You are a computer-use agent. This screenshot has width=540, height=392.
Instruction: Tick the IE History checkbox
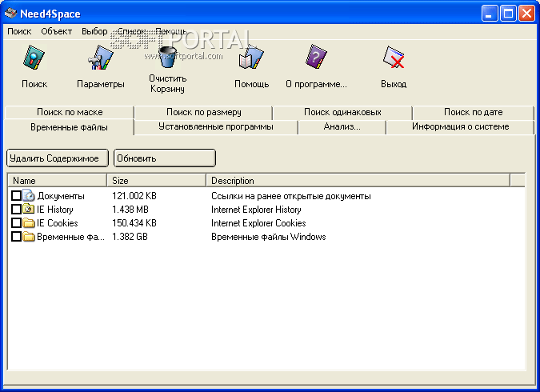[x=16, y=209]
